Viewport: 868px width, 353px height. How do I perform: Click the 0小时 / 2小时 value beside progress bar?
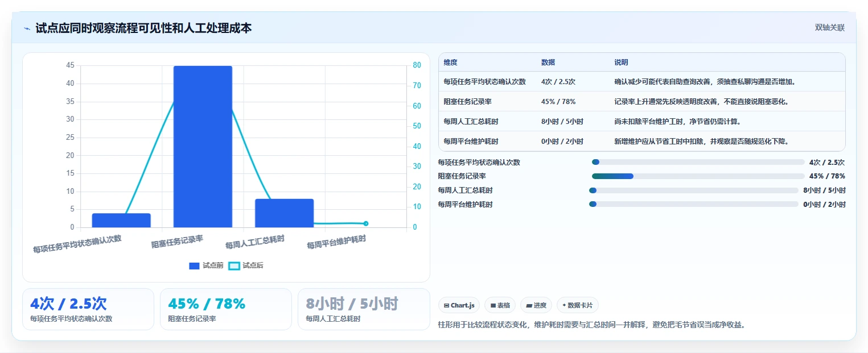(825, 205)
